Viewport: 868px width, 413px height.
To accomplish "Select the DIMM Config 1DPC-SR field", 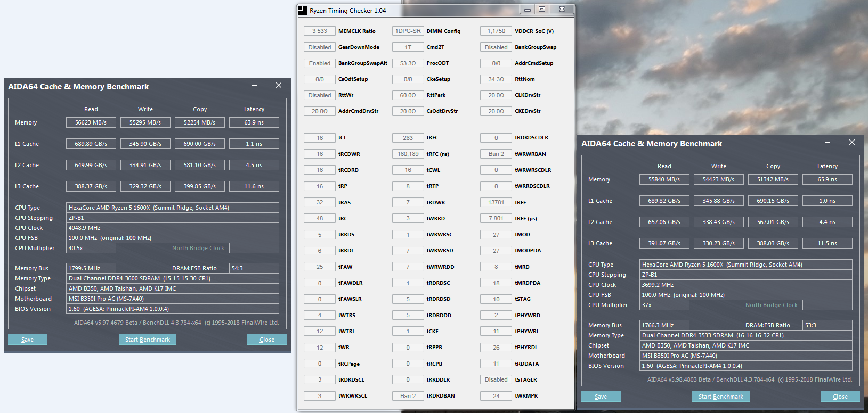I will click(x=408, y=31).
